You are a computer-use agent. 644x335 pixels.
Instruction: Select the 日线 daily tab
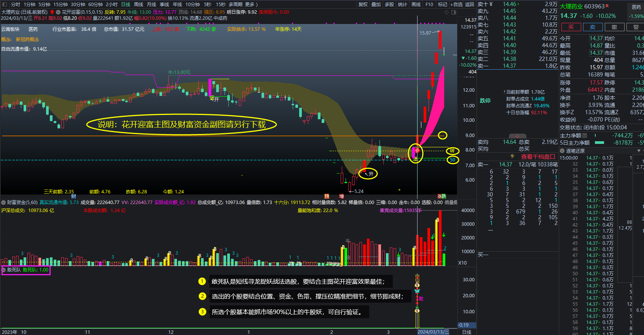(126, 4)
